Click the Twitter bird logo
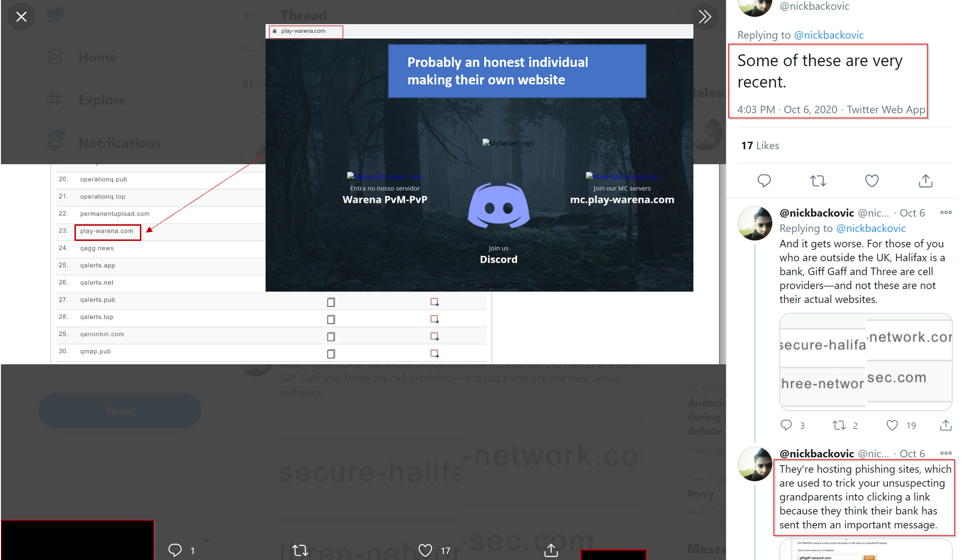968x560 pixels. click(x=55, y=15)
